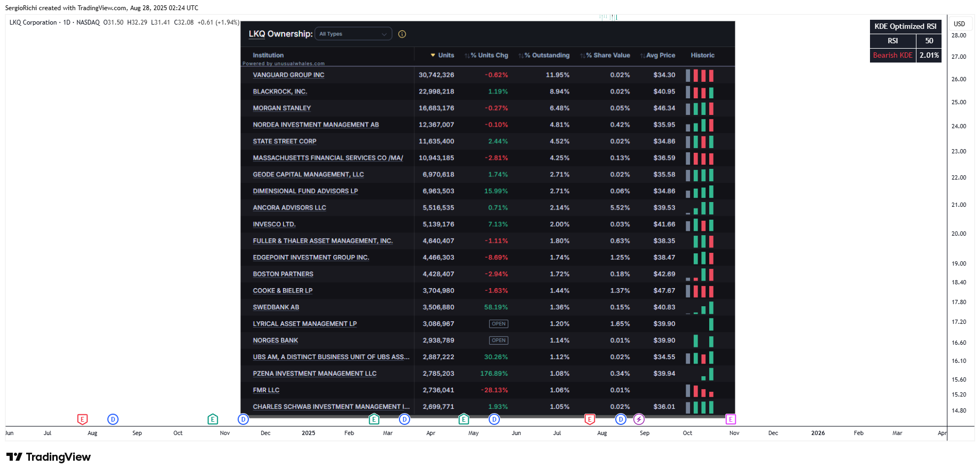This screenshot has width=980, height=473.
Task: Select BOSTON PARTNERS institution name
Action: (283, 274)
